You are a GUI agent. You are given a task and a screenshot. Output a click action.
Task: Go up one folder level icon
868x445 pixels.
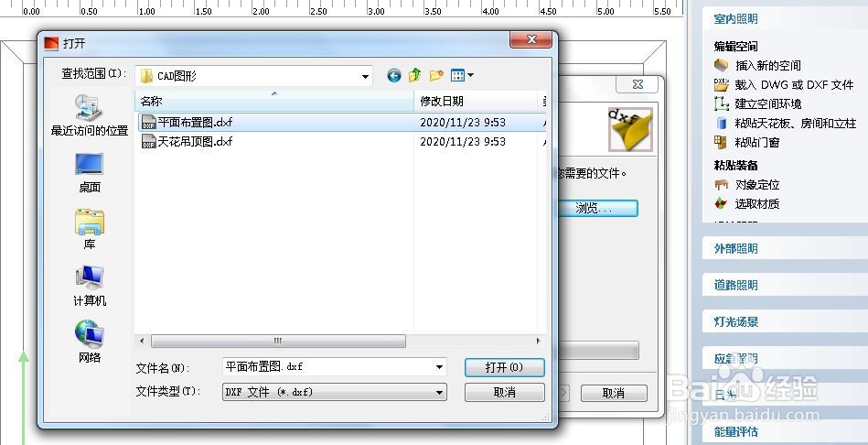point(415,75)
